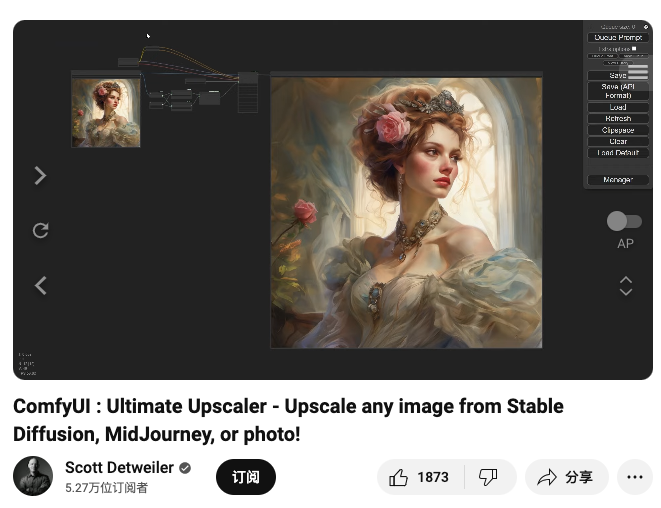Image resolution: width=661 pixels, height=508 pixels.
Task: Click the 订阅 subscribe button
Action: pos(246,477)
